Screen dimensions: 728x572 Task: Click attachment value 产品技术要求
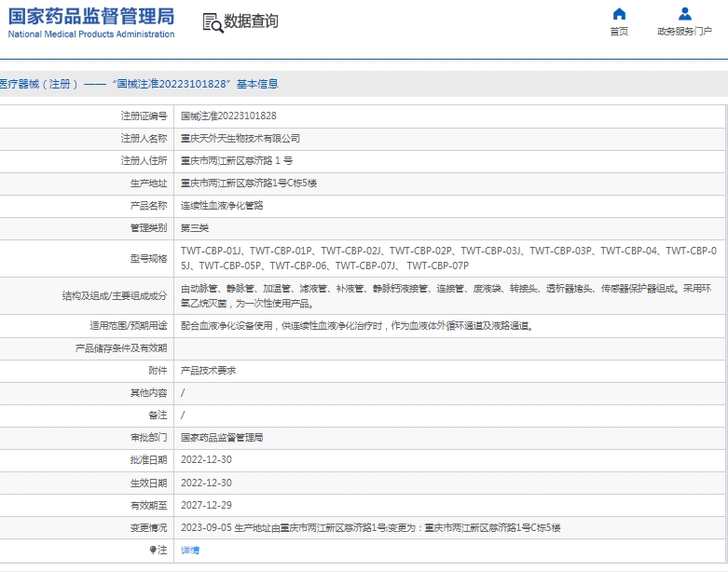(208, 370)
